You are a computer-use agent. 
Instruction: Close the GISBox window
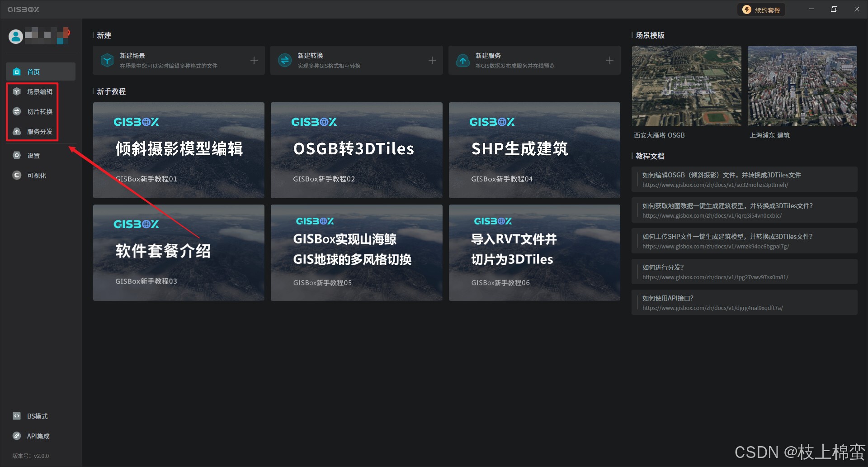coord(857,9)
